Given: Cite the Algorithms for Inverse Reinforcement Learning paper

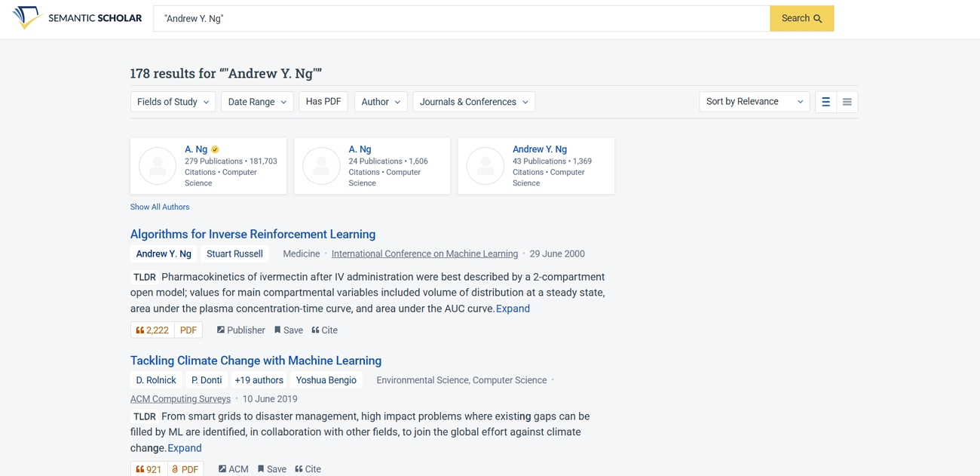Looking at the screenshot, I should click(x=324, y=330).
